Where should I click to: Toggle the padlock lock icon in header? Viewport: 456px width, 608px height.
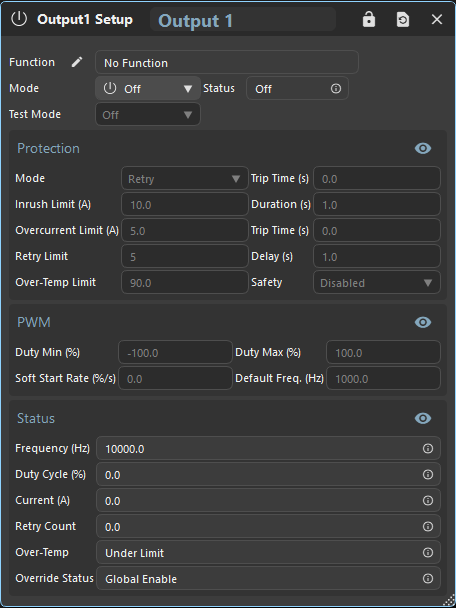(369, 19)
